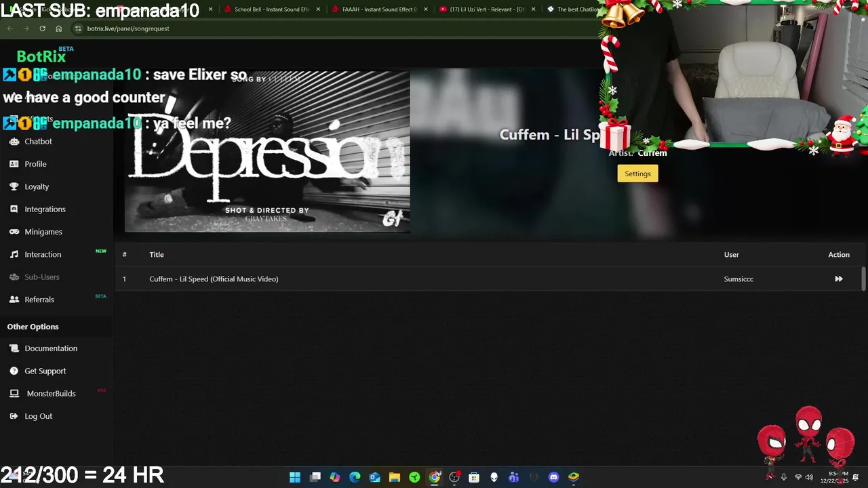Viewport: 868px width, 488px height.
Task: Select the song row 'Cuffem - Lil Speed (Official Music Video)'
Action: tap(488, 279)
